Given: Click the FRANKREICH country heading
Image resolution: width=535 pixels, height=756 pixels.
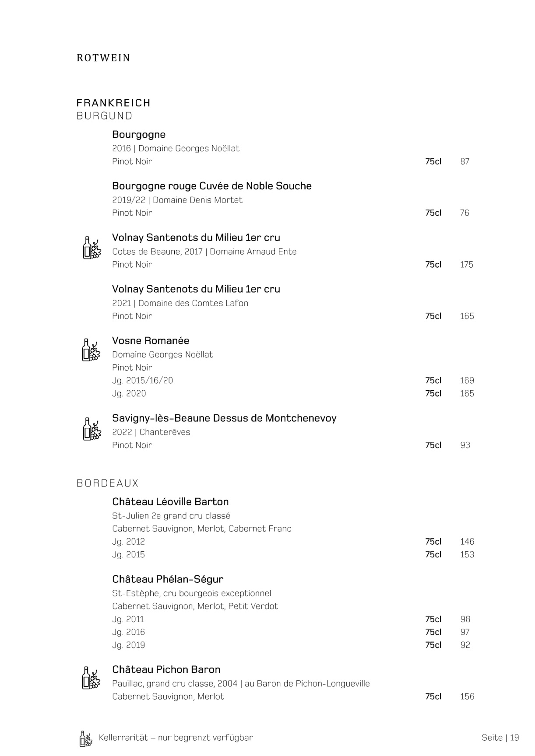Looking at the screenshot, I should (x=113, y=103).
